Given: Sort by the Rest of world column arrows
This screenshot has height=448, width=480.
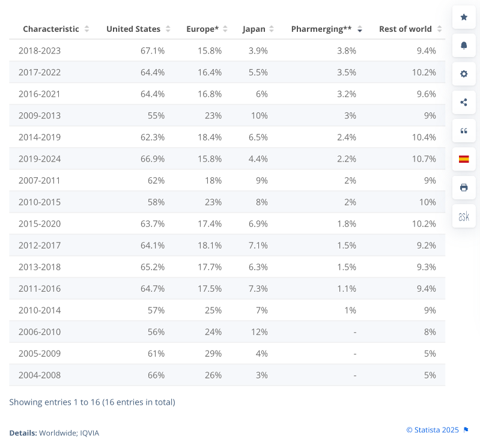Looking at the screenshot, I should point(440,29).
